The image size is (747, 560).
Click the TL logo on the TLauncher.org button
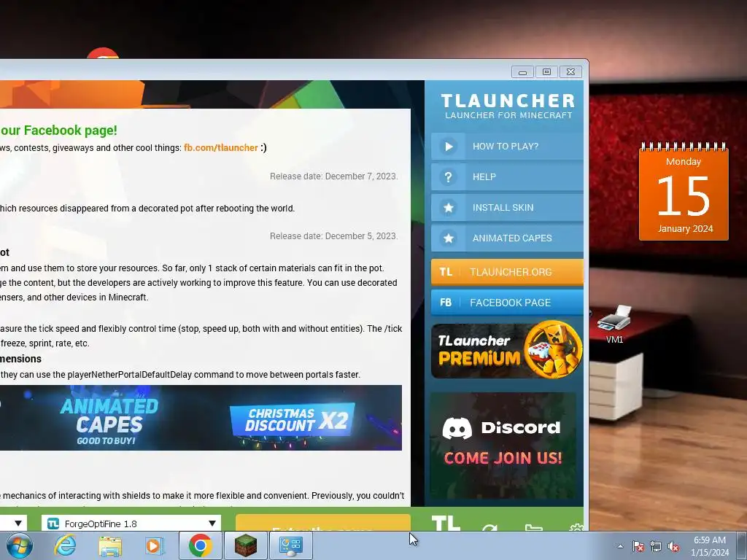(446, 272)
